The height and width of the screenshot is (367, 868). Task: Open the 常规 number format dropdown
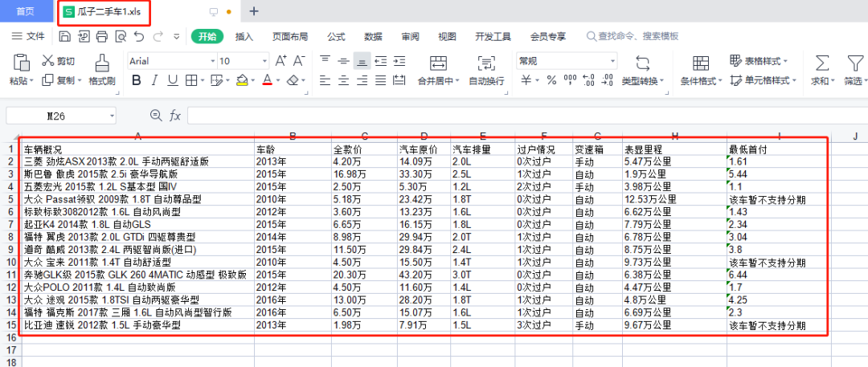[612, 62]
